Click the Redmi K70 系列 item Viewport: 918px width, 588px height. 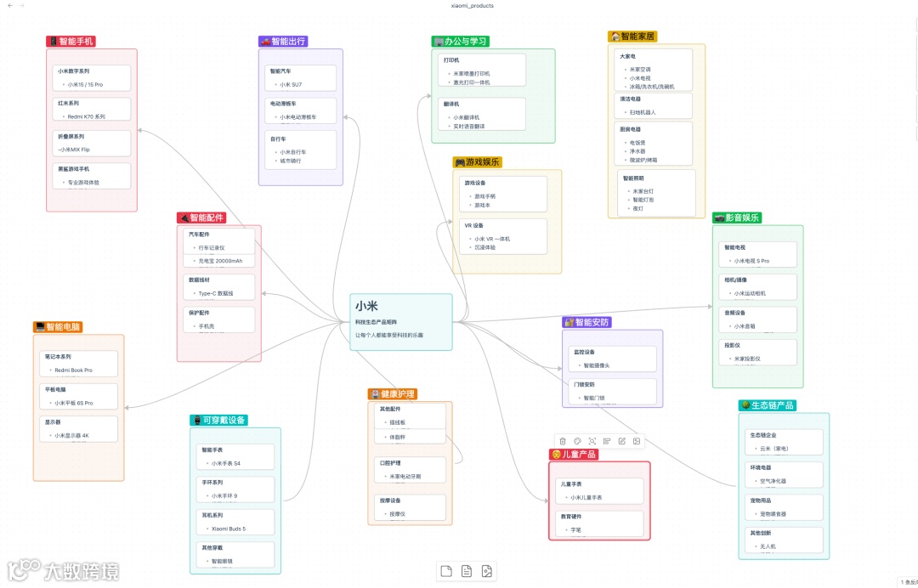click(x=86, y=116)
